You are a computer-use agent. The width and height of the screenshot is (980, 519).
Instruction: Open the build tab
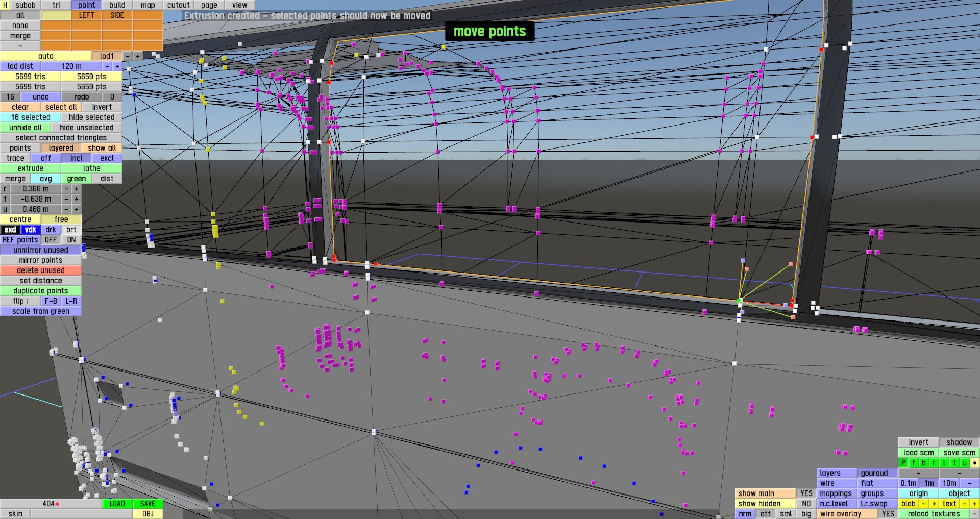pos(117,5)
